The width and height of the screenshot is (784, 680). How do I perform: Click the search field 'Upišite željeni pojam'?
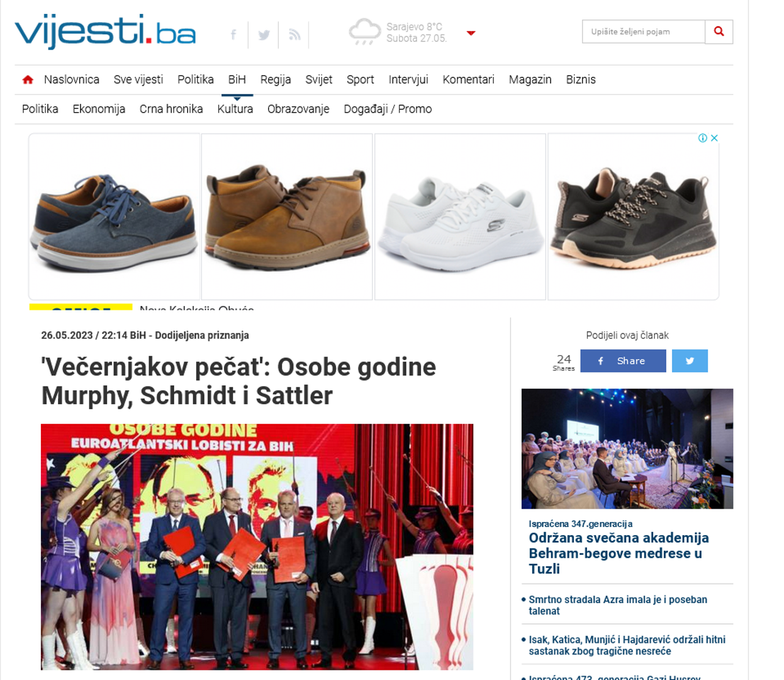643,31
